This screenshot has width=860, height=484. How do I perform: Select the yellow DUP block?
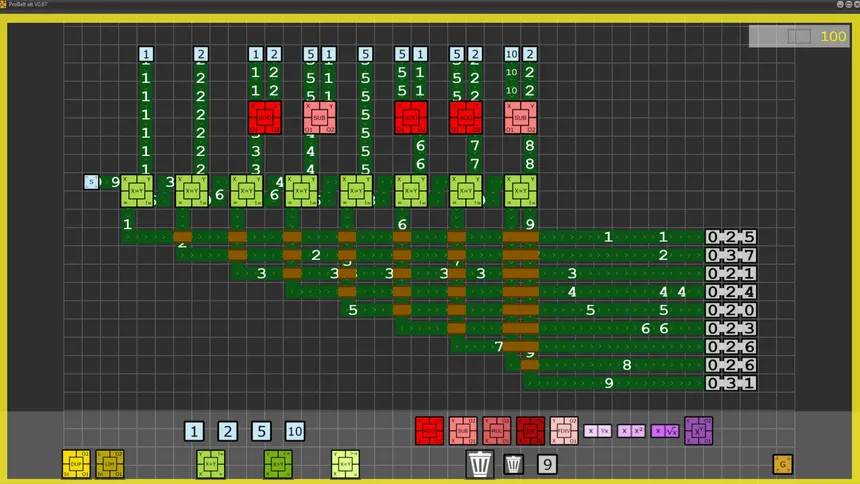(76, 464)
